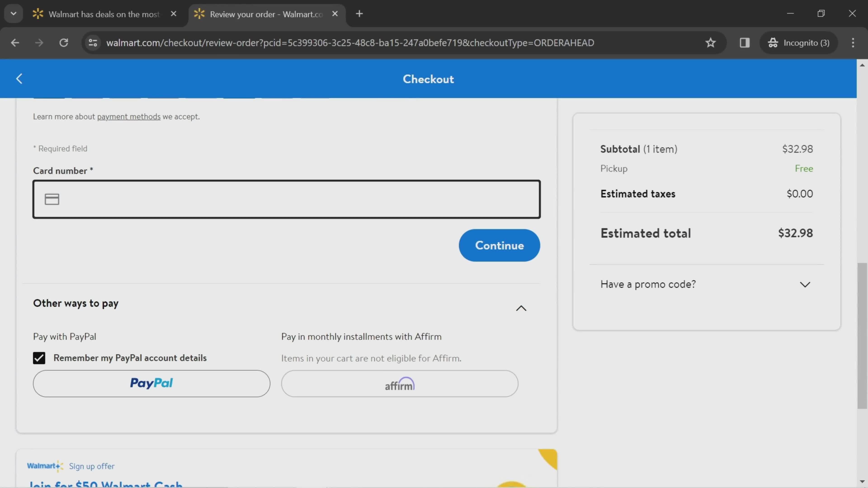Click 'Items in your cart are not eligible' text
868x488 pixels.
click(x=371, y=359)
